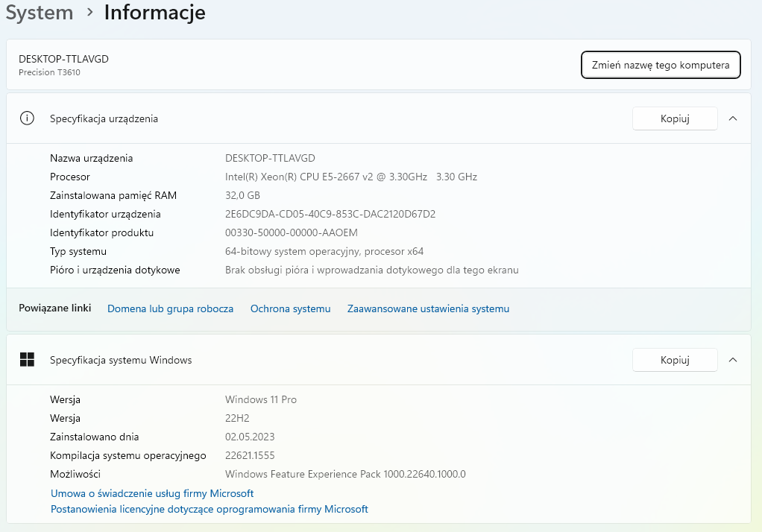
Task: Click Zainstalowana pamięć RAM label
Action: point(113,195)
